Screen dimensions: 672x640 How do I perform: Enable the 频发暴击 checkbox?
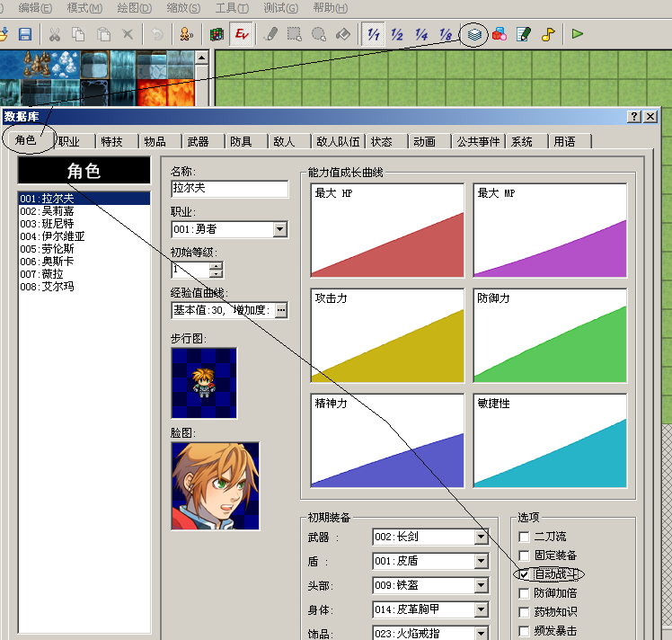(x=524, y=631)
